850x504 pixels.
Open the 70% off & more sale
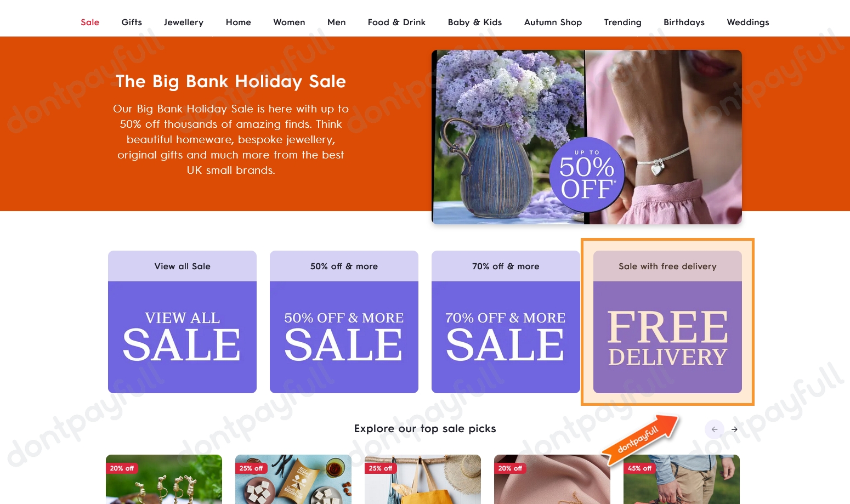[x=506, y=322]
